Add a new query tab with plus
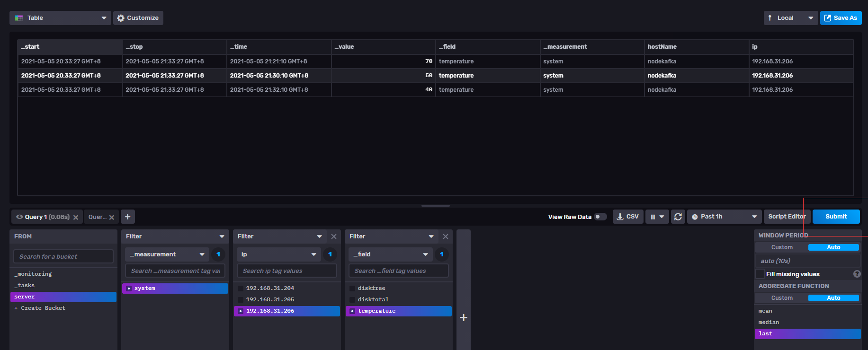This screenshot has height=350, width=868. click(x=128, y=217)
